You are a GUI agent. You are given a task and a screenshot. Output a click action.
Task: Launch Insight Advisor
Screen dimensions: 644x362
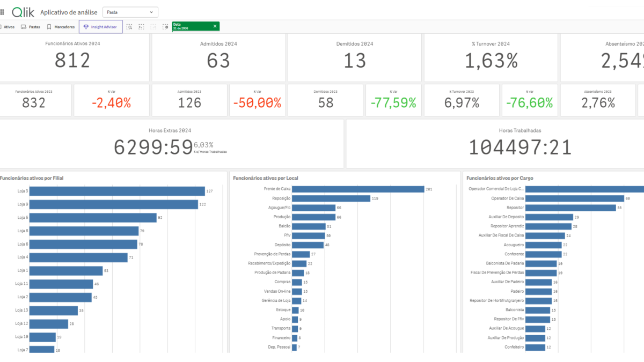[100, 27]
